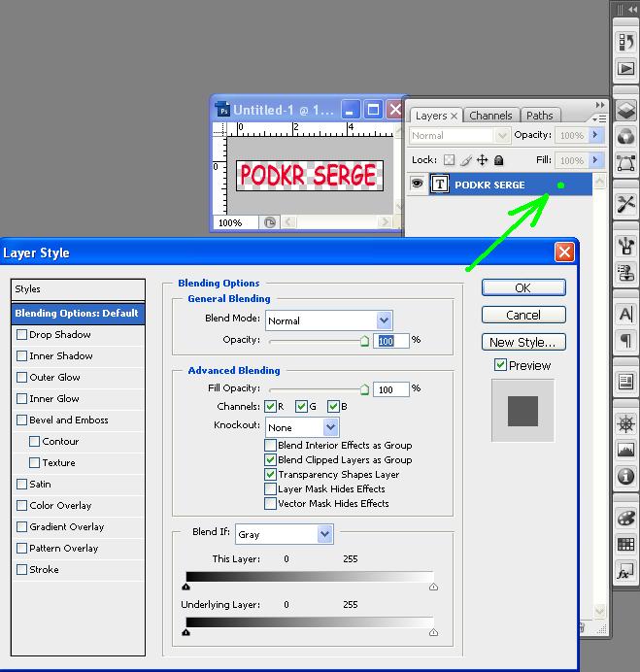
Task: Click the General Blending Opacity slider handle
Action: coord(364,341)
